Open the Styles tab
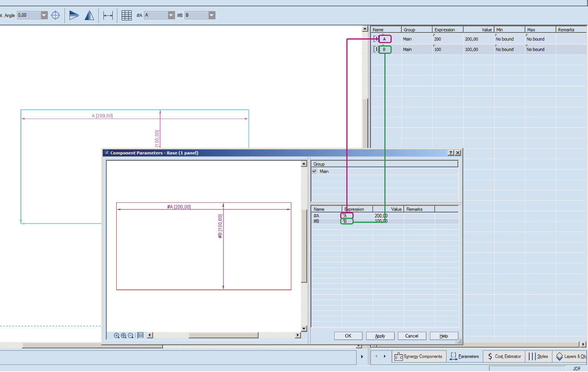This screenshot has width=588, height=372. point(538,356)
